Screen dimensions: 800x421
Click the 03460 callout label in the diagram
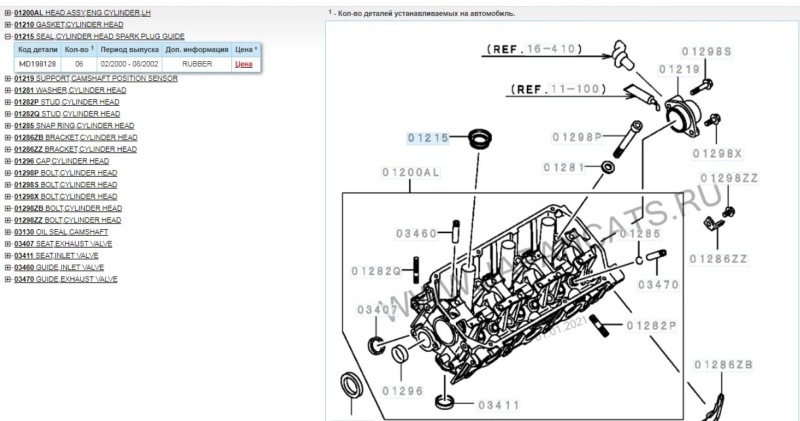tap(416, 233)
